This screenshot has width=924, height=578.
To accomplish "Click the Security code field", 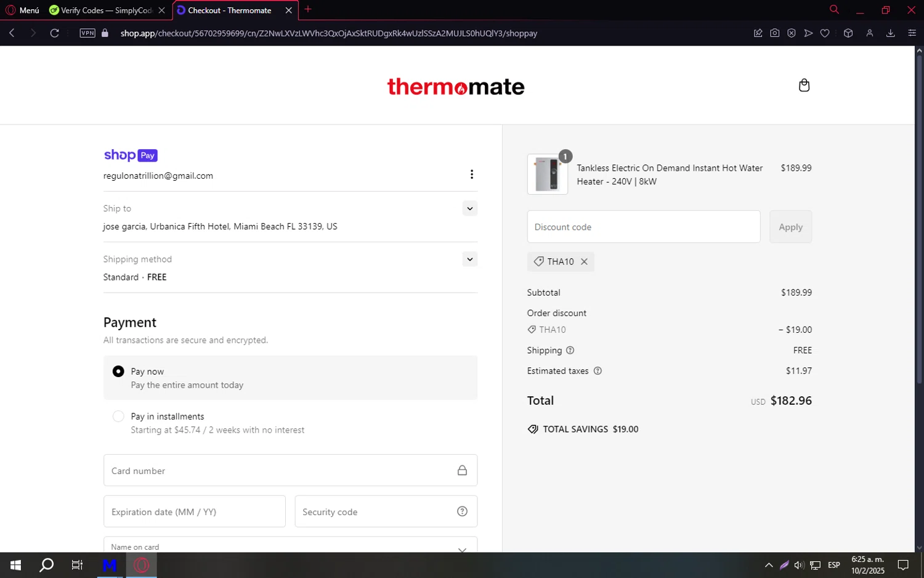I will click(386, 511).
